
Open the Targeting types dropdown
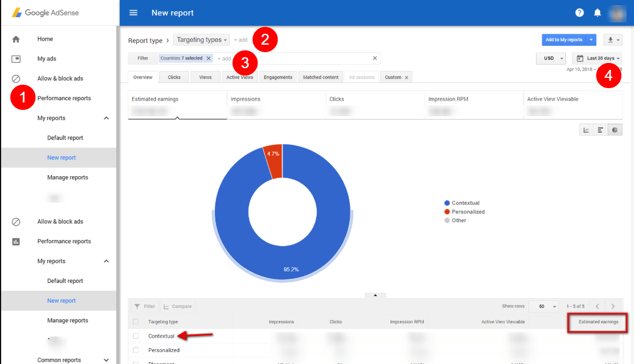[202, 39]
